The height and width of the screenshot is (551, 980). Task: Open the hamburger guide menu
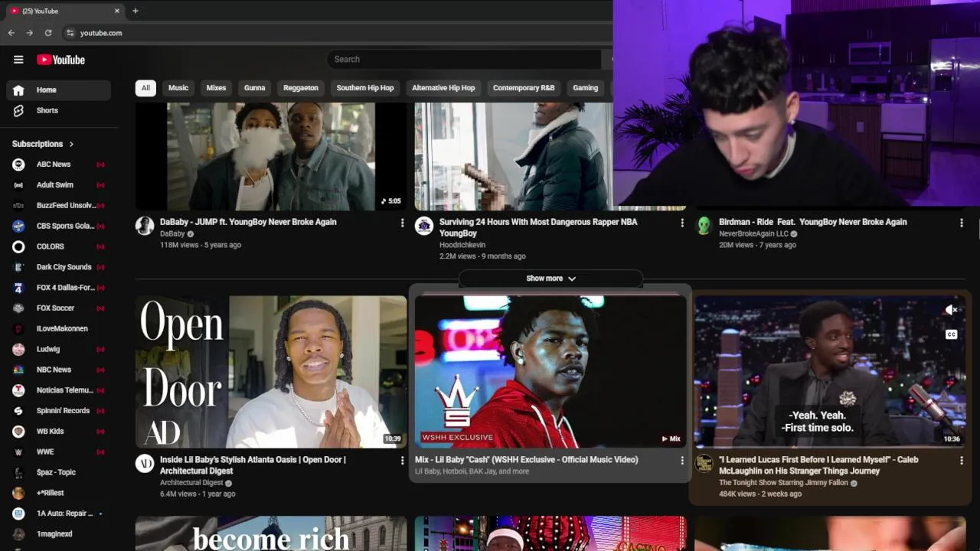(x=18, y=60)
